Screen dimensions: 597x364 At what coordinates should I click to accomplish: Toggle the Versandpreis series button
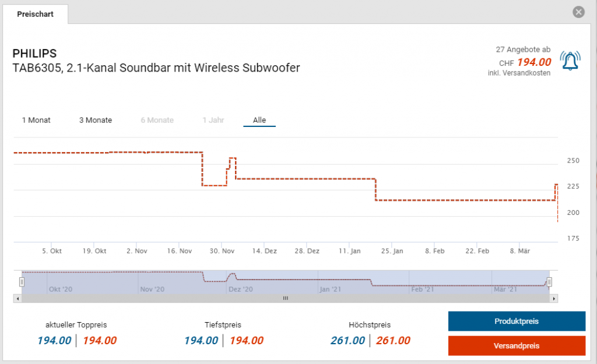tap(516, 346)
